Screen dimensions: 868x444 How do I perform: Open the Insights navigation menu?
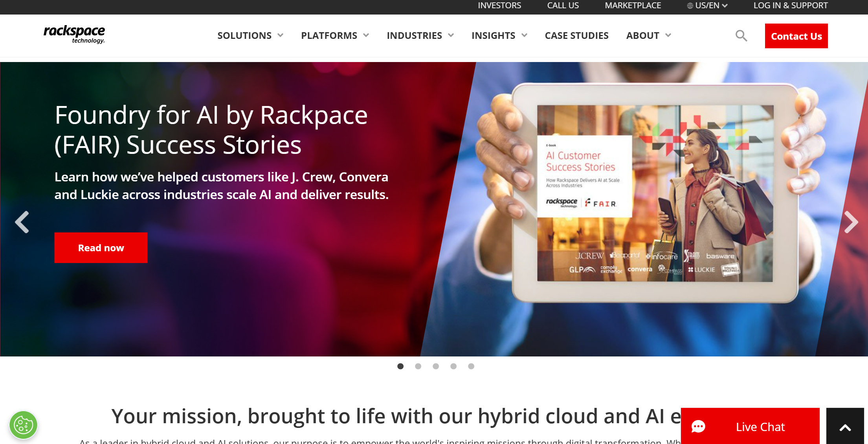499,36
